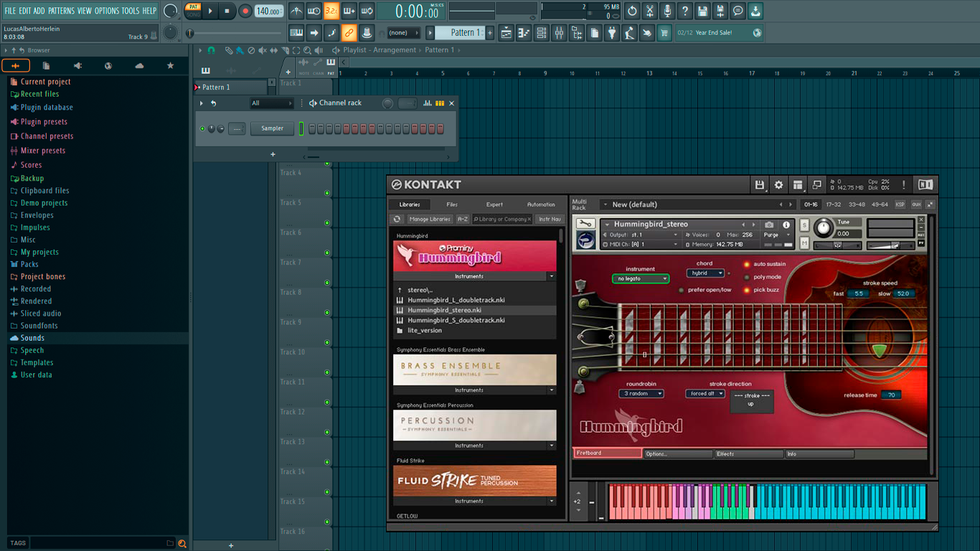
Task: Enable wait for input to start playing
Action: point(314,11)
